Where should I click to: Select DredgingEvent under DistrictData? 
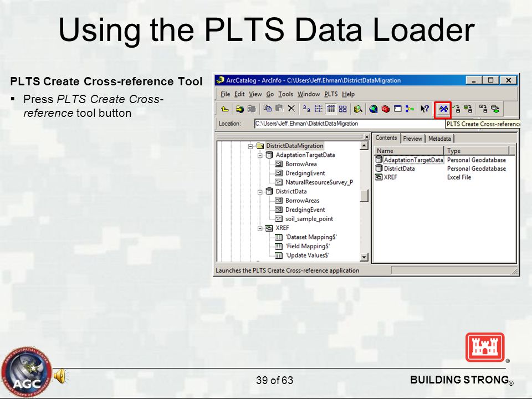[305, 210]
